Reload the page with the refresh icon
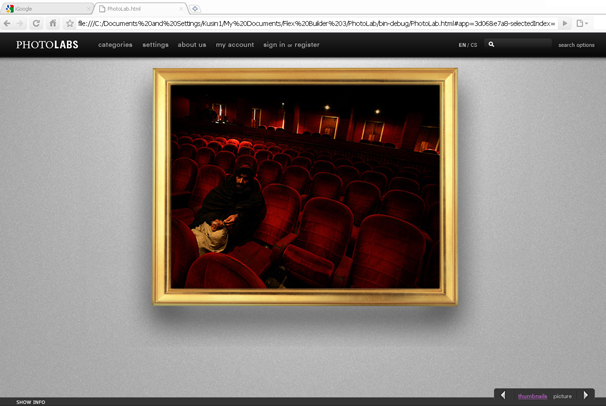This screenshot has height=406, width=606. 36,23
